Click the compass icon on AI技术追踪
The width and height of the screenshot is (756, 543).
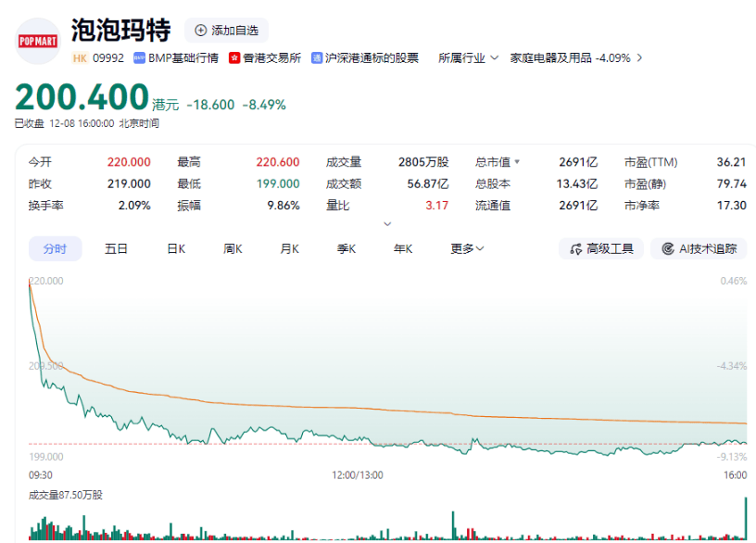pos(665,248)
